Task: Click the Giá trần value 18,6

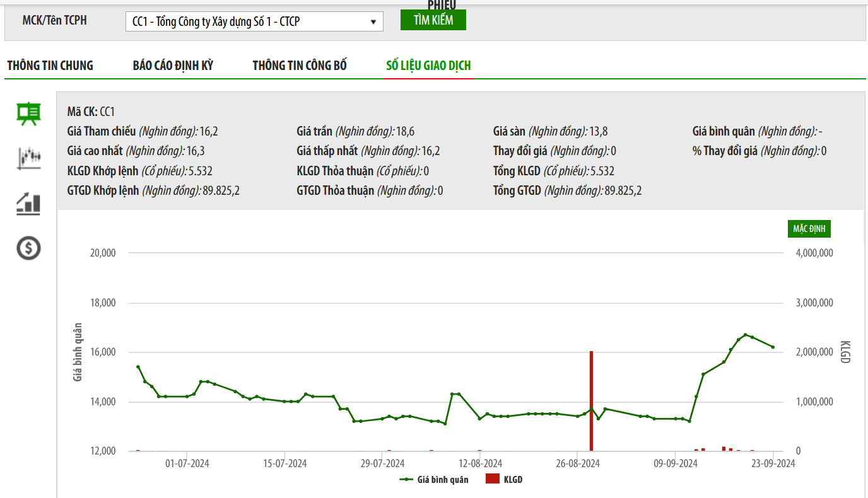Action: click(x=405, y=131)
